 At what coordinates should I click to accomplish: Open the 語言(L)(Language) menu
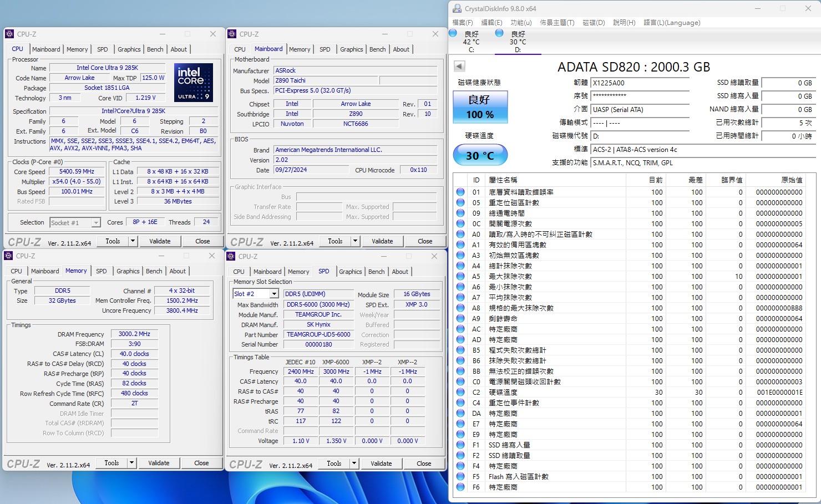click(672, 23)
